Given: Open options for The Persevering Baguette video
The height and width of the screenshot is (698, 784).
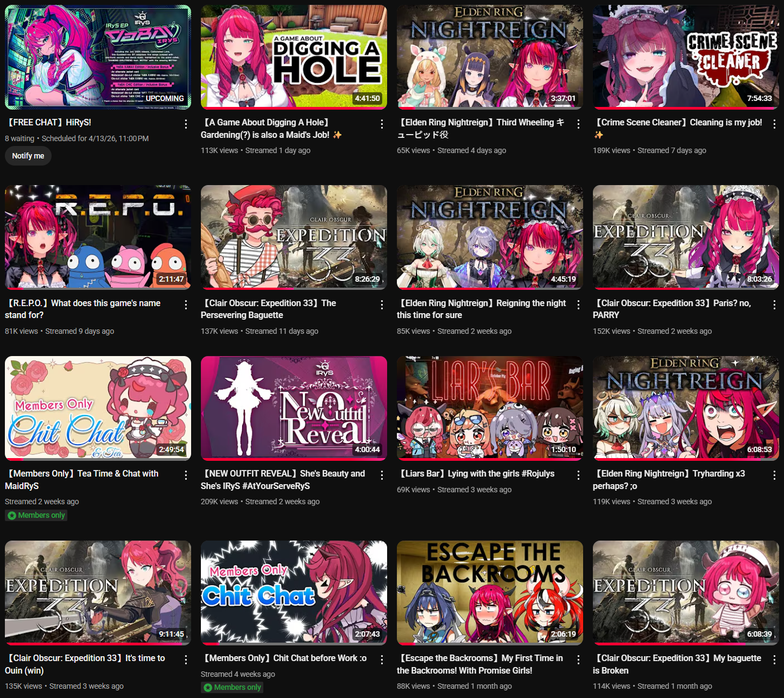Looking at the screenshot, I should 382,304.
